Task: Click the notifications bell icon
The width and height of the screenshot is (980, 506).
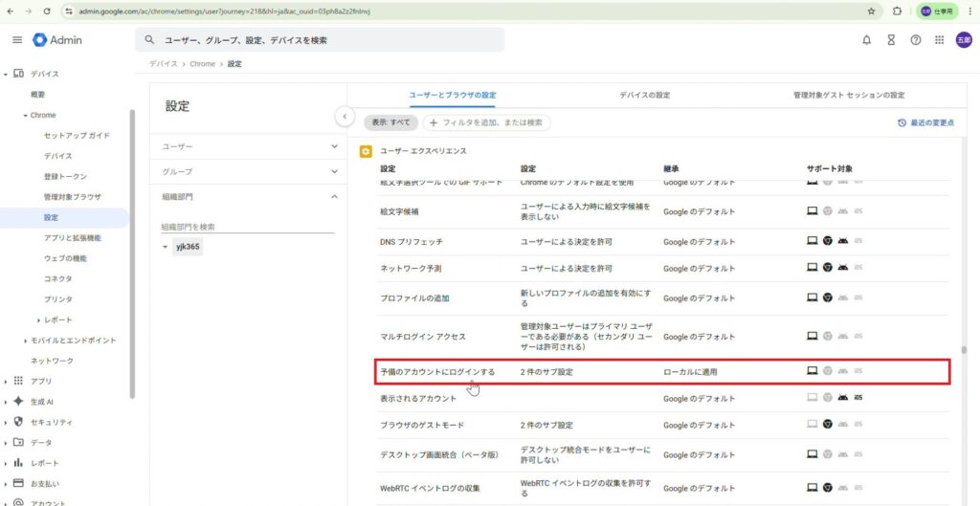Action: tap(866, 39)
